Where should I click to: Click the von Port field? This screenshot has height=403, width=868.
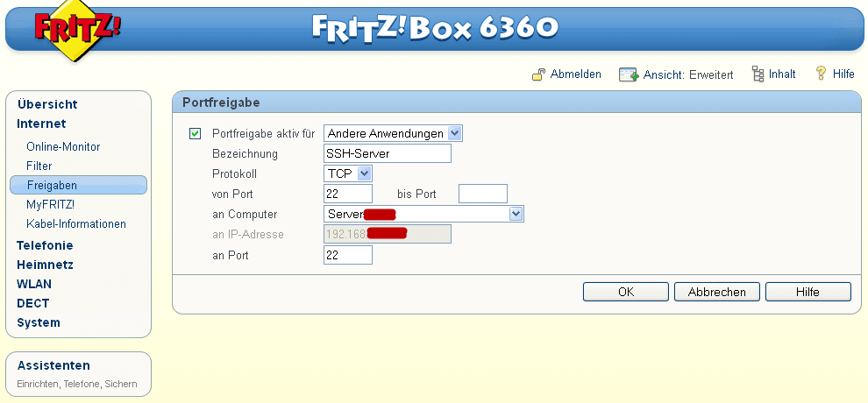pyautogui.click(x=348, y=194)
